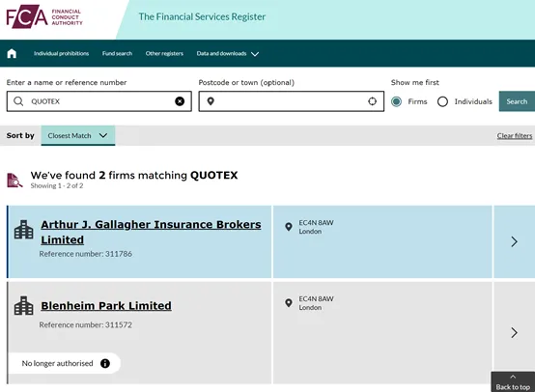Open Arthur J. Gallagher result via chevron arrow

point(514,241)
